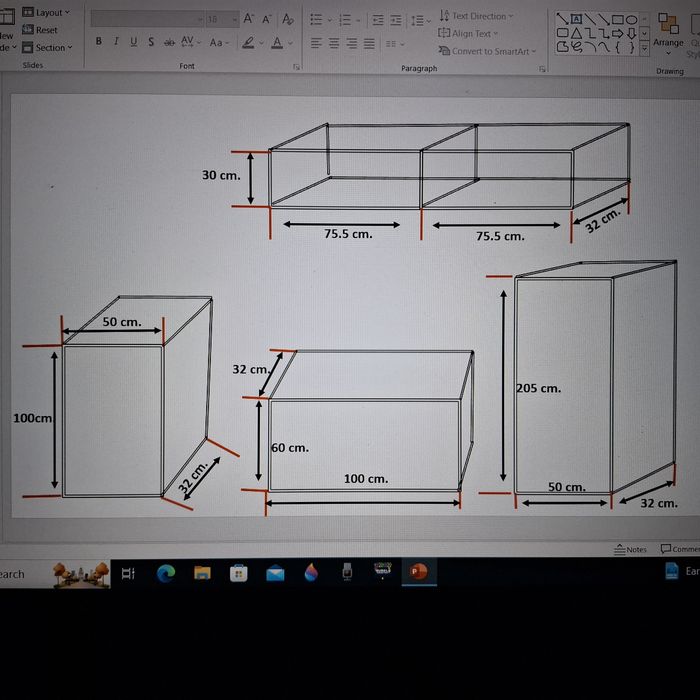Click the 60 cm. label on slide
The height and width of the screenshot is (700, 700).
point(290,448)
